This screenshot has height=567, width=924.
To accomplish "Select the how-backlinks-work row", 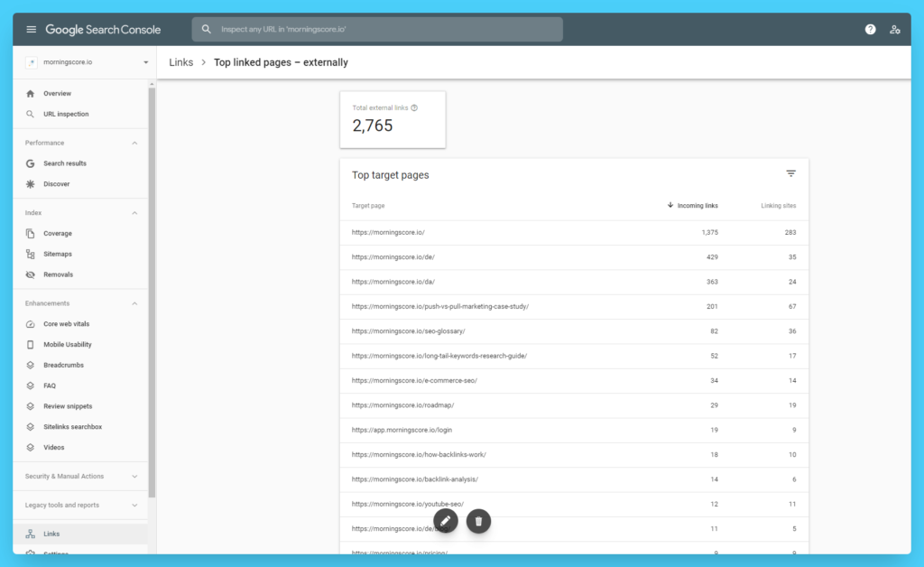I will [574, 455].
